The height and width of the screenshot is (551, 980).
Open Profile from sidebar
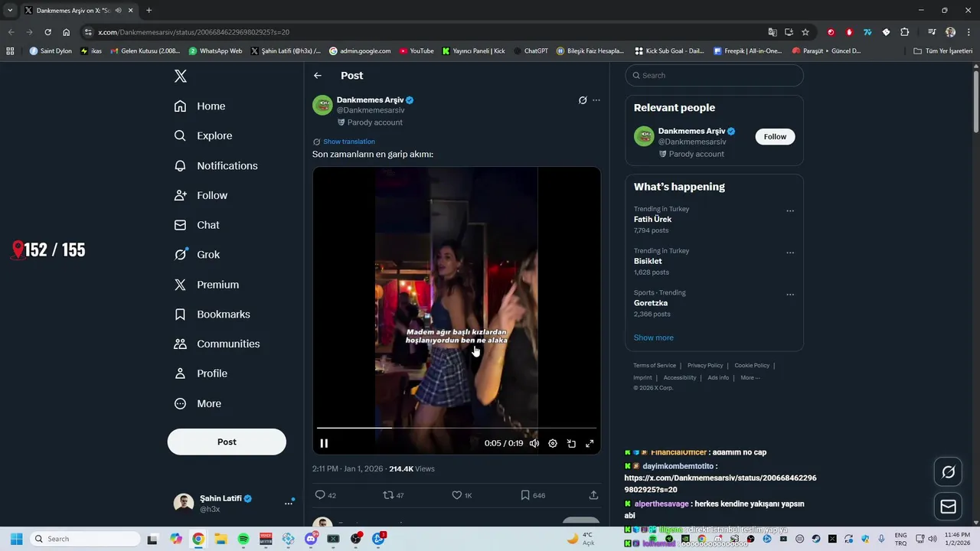point(201,373)
